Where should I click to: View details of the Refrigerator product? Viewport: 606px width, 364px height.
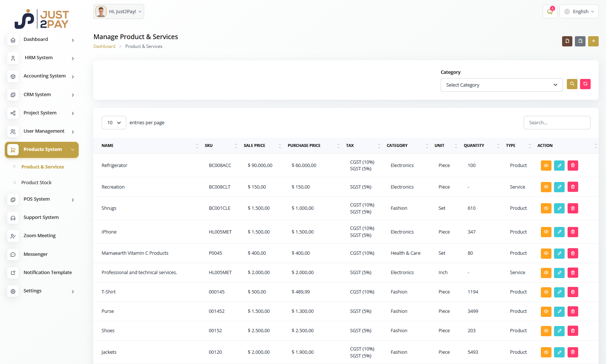coord(546,166)
